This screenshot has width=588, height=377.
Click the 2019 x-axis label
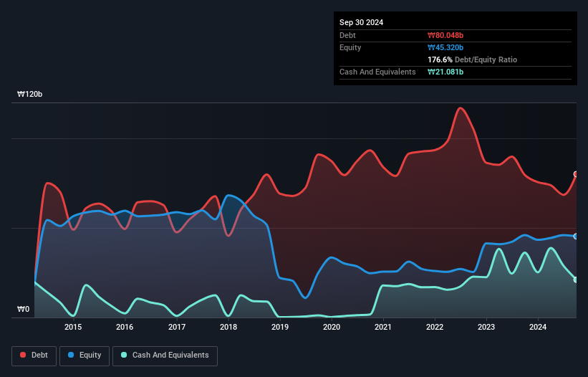(280, 327)
